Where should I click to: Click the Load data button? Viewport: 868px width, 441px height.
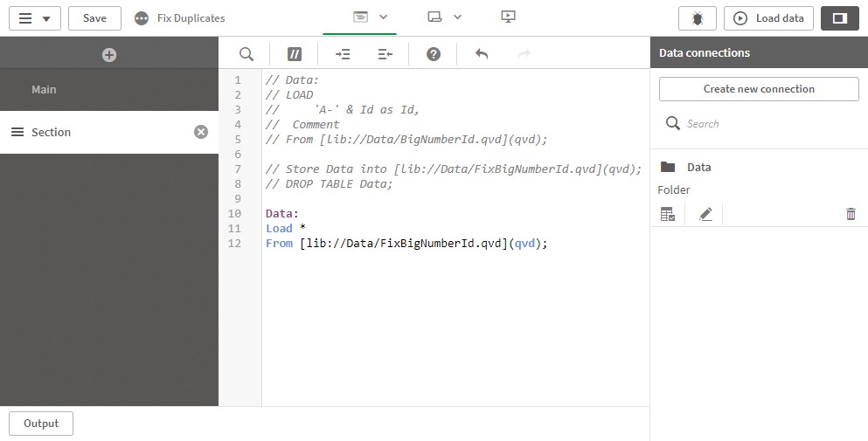coord(769,18)
